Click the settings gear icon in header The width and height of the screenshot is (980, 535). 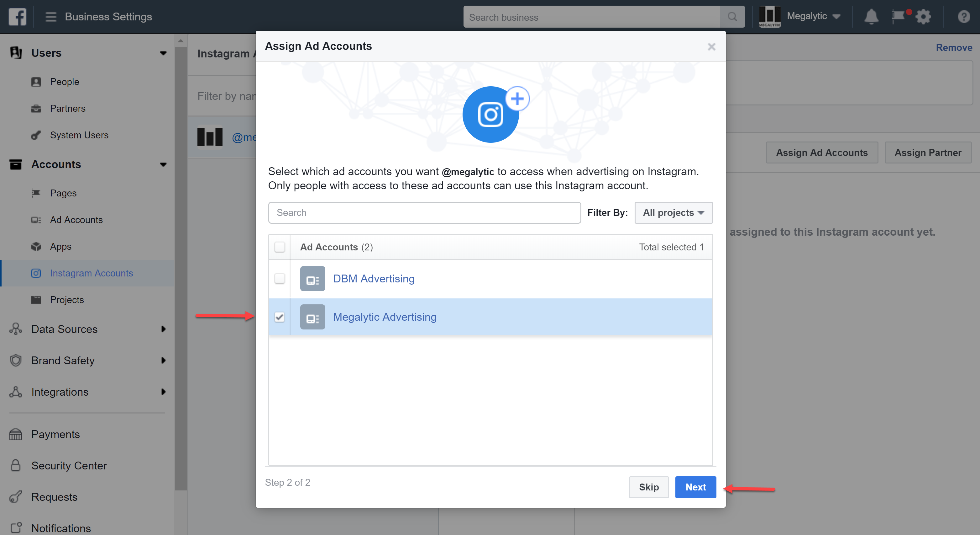tap(923, 17)
